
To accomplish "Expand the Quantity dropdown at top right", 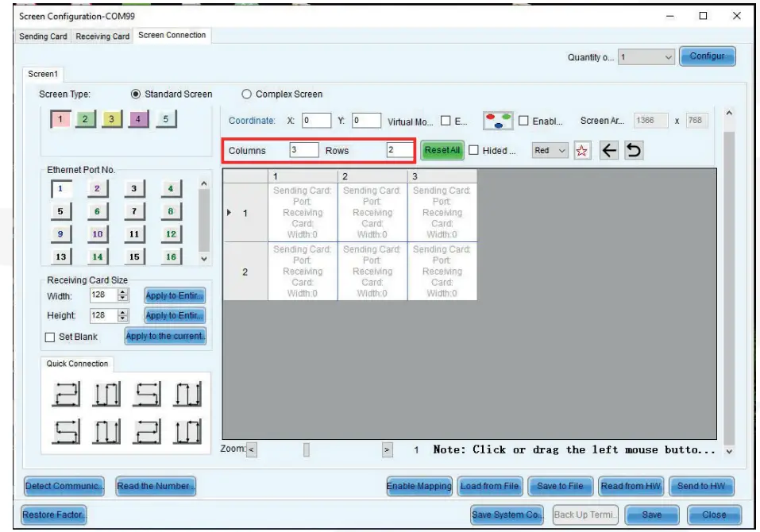I will pos(668,56).
